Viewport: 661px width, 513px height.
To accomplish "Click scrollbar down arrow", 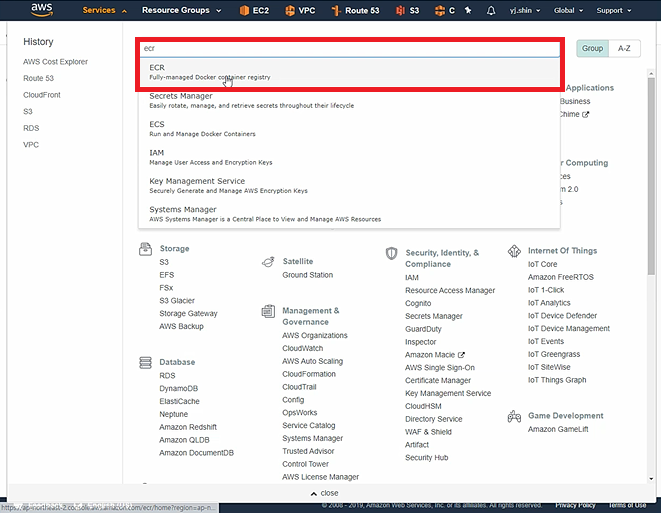I will (x=651, y=479).
